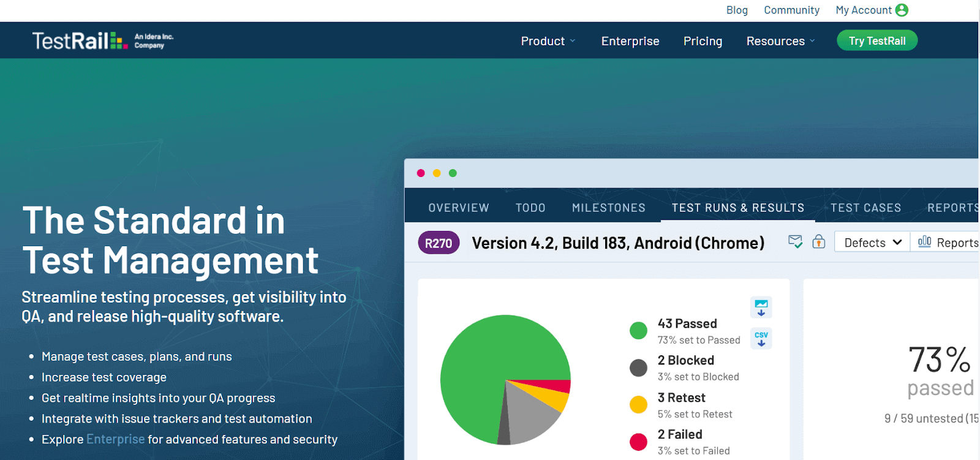Image resolution: width=980 pixels, height=460 pixels.
Task: Open the Pricing nav item
Action: click(x=703, y=41)
